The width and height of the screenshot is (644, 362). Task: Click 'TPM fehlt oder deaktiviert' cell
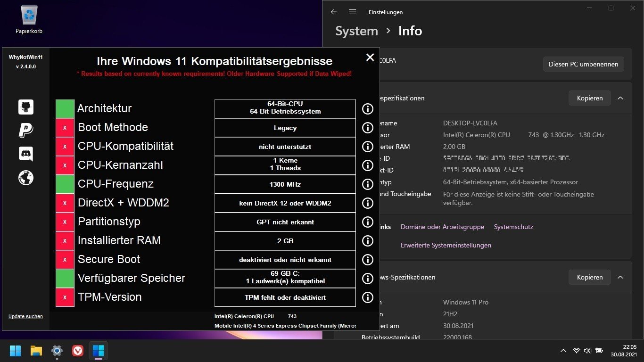pos(285,297)
